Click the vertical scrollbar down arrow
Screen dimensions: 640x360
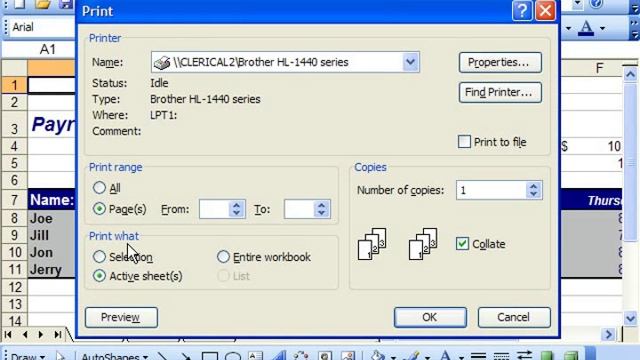(630, 318)
